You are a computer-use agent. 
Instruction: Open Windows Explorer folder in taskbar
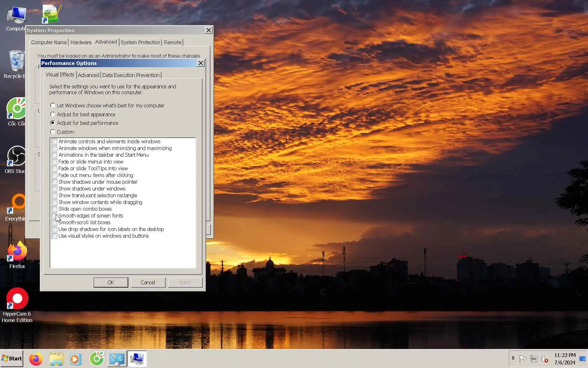[56, 359]
